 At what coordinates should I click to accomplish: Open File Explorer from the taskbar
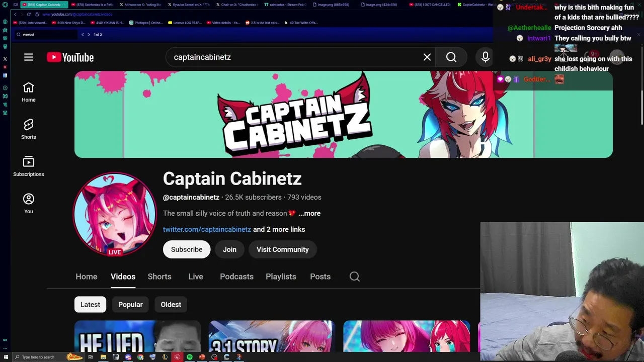point(103,357)
